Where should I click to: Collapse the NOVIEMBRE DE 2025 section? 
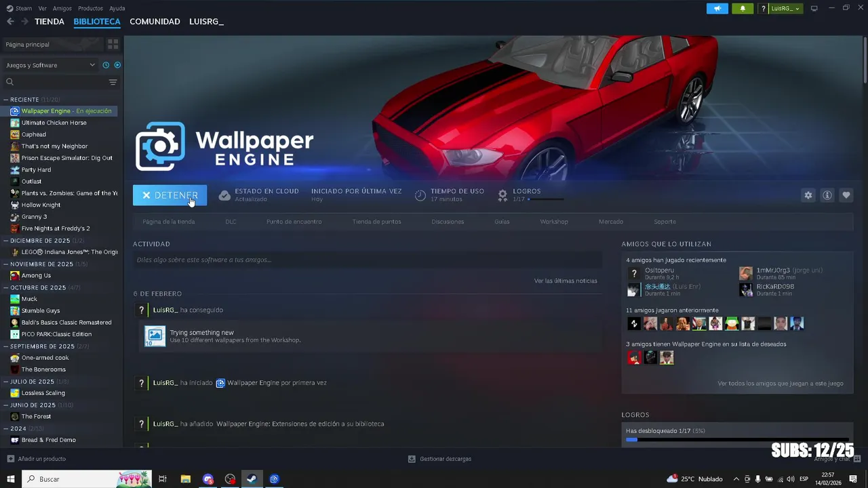coord(6,264)
